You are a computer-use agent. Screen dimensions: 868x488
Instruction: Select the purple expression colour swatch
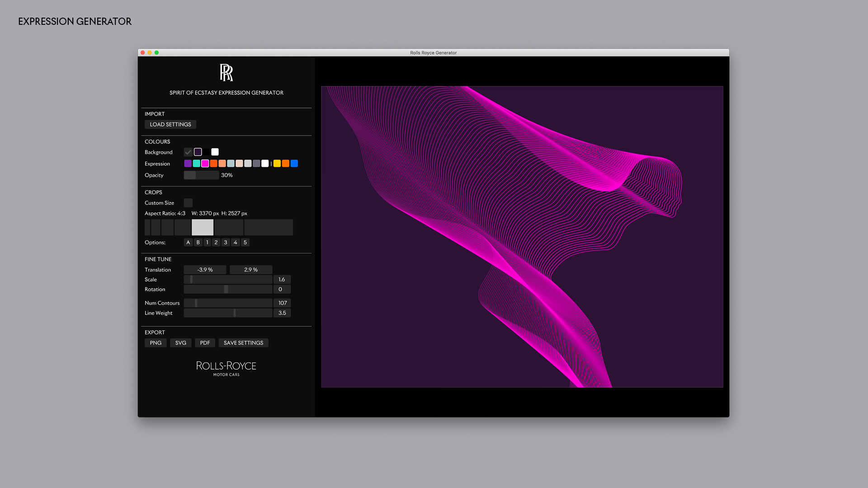[188, 164]
